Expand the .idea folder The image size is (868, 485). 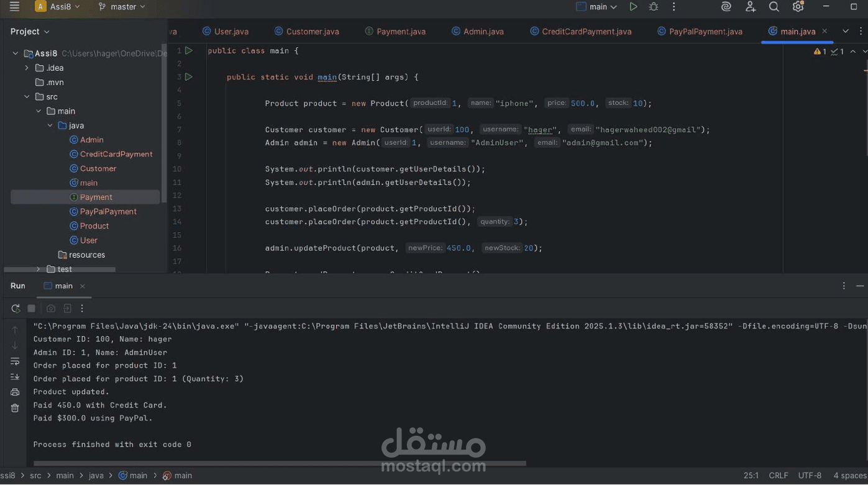27,68
